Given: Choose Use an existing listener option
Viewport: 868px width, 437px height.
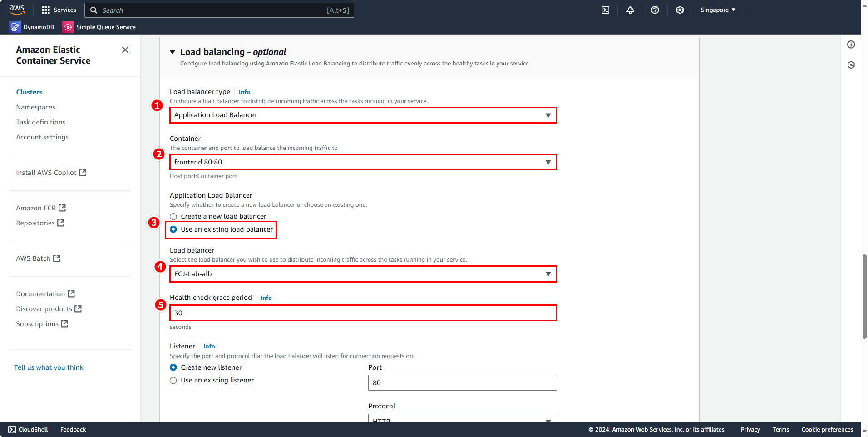Looking at the screenshot, I should point(173,381).
